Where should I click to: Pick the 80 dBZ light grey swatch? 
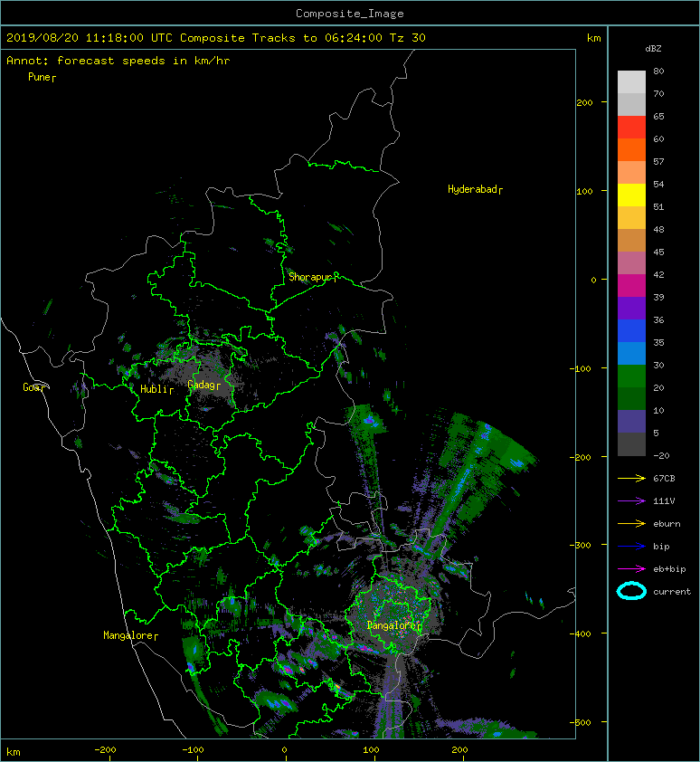(631, 81)
